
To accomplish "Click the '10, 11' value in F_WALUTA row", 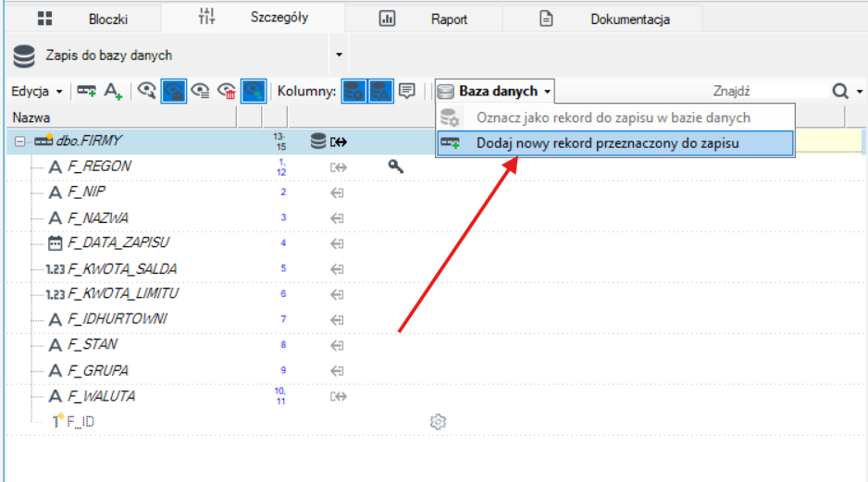I will point(280,396).
